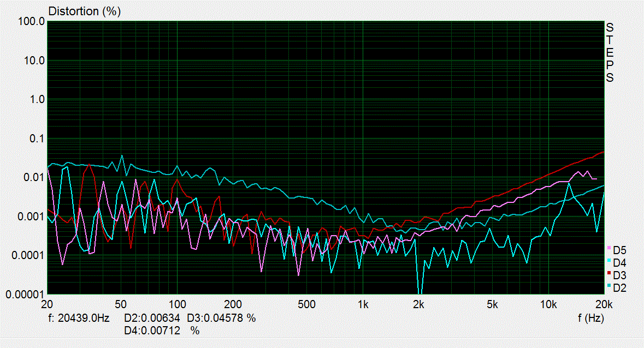Click the 'D2' legend text
644x348 pixels.
(x=619, y=288)
